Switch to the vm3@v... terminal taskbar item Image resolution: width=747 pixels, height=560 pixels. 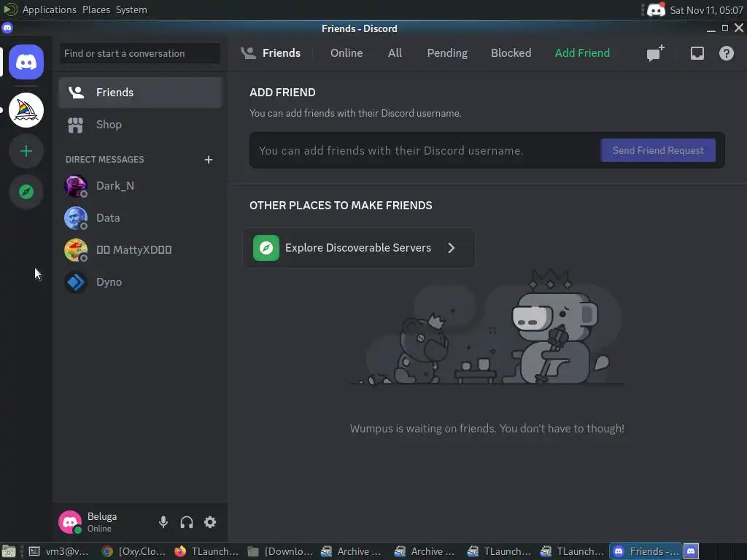click(59, 551)
